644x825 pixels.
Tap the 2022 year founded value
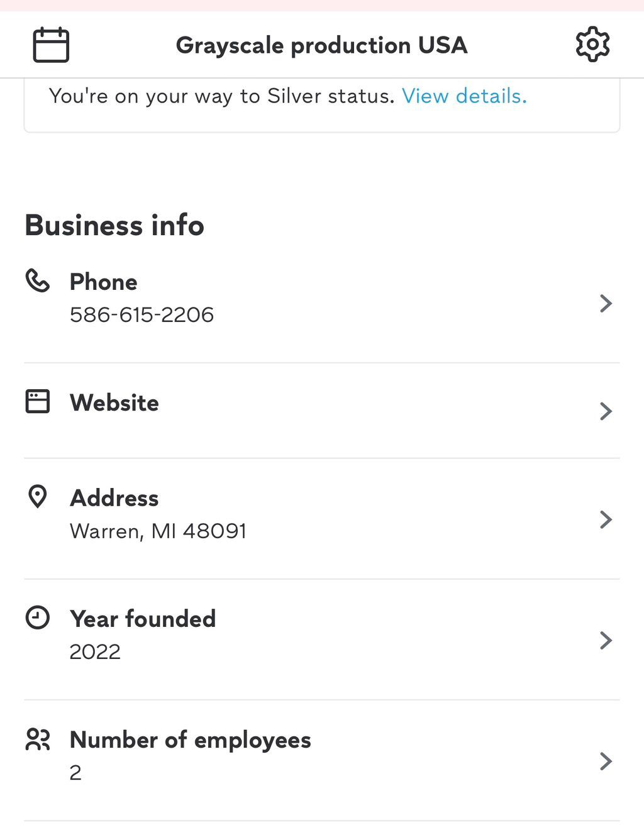(x=95, y=652)
